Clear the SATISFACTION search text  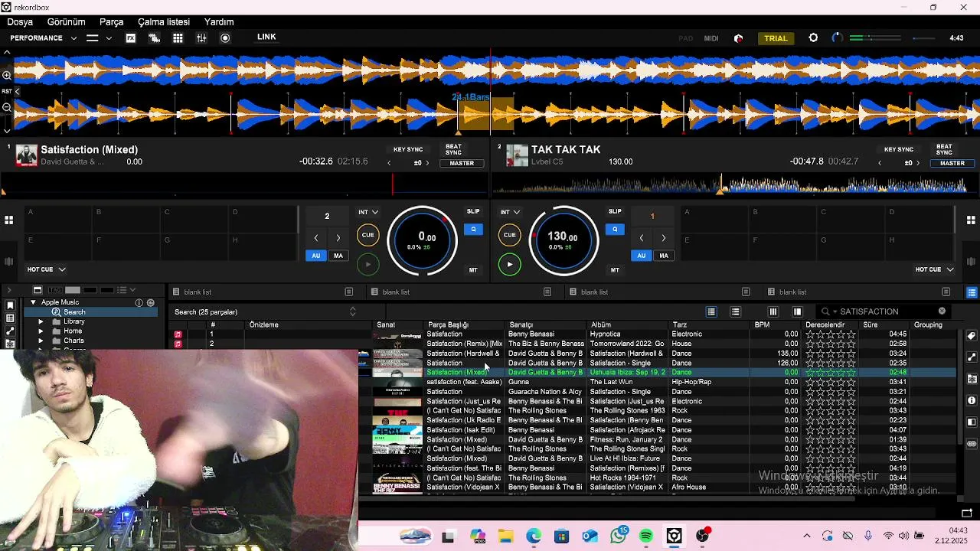click(942, 311)
